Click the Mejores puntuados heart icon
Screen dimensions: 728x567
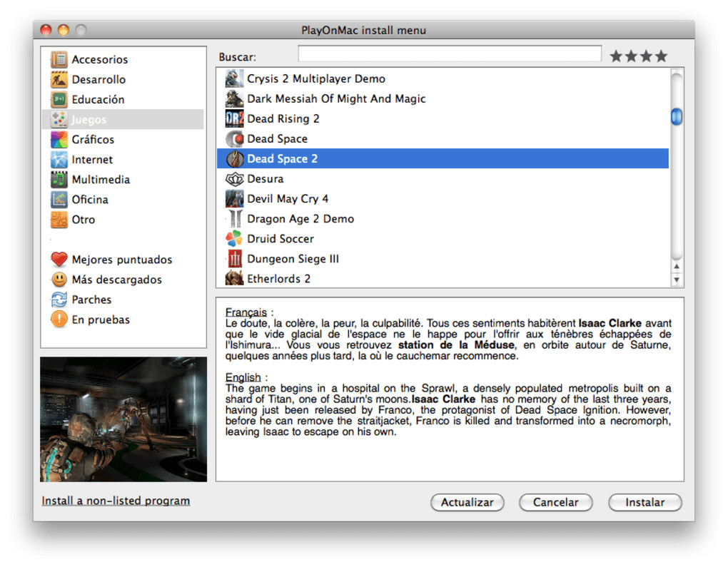click(x=59, y=260)
